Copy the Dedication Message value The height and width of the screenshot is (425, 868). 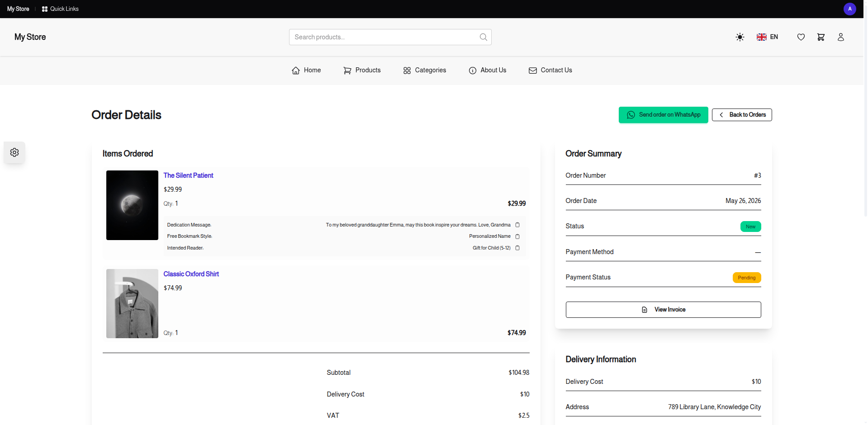[517, 225]
